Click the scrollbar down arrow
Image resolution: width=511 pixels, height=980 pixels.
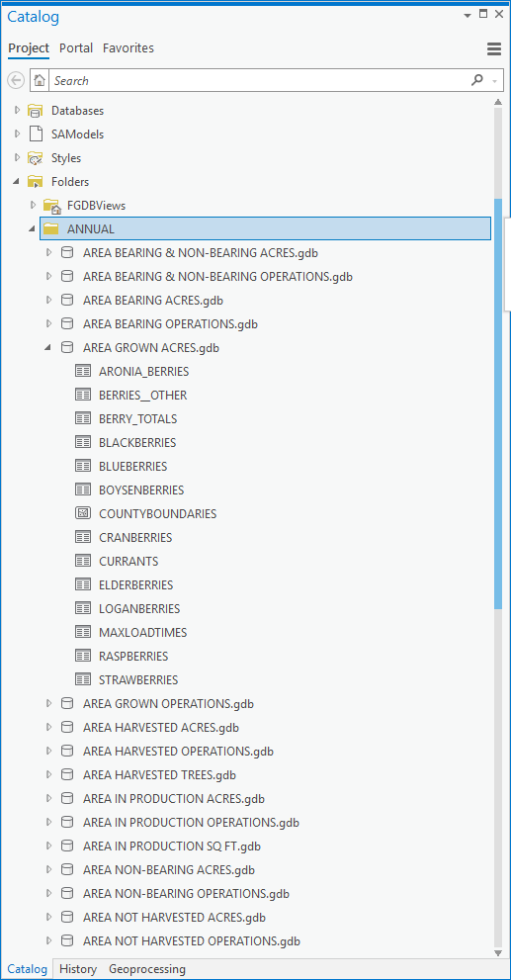tap(498, 952)
